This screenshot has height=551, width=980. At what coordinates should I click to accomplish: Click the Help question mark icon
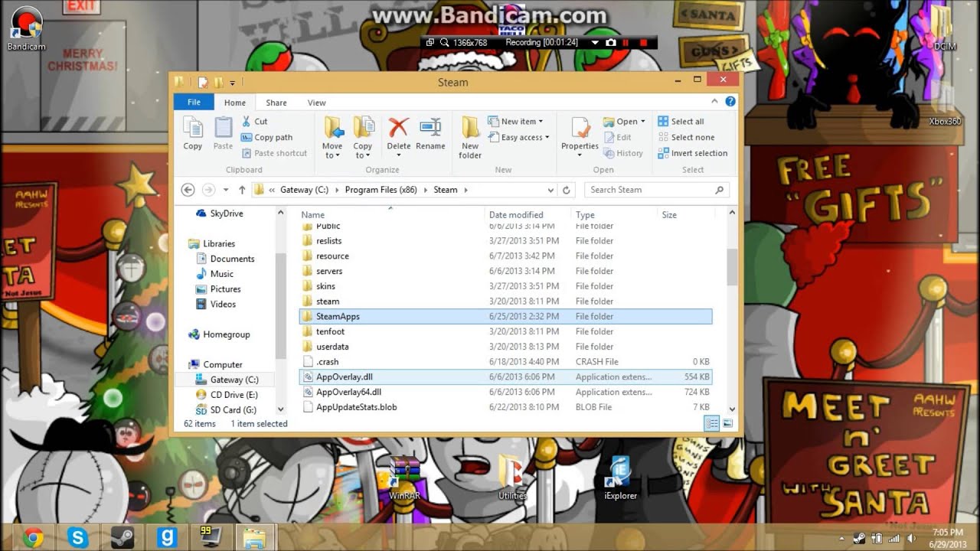(730, 102)
